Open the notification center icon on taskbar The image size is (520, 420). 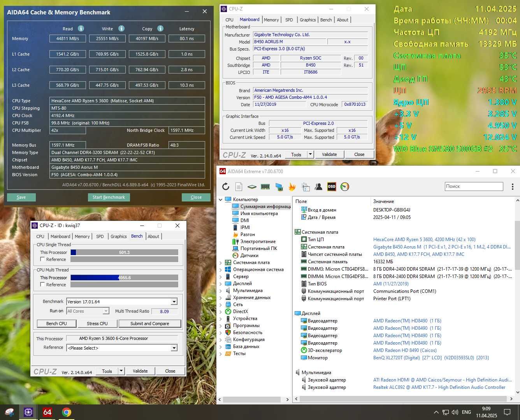pos(507,412)
